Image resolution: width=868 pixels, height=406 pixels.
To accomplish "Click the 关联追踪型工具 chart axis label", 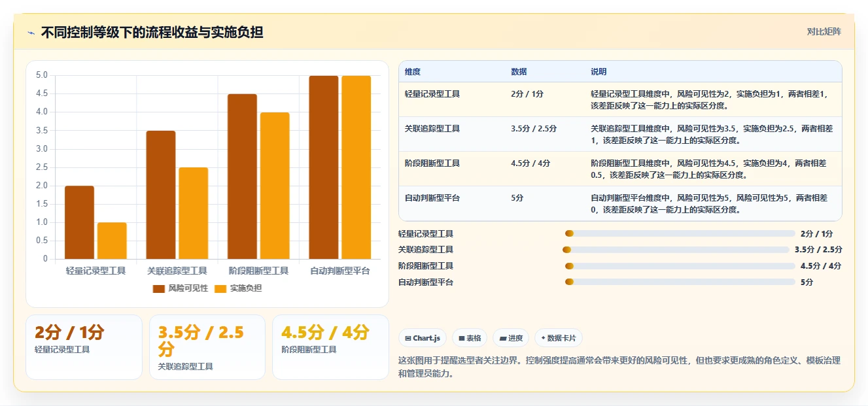I will click(x=177, y=271).
